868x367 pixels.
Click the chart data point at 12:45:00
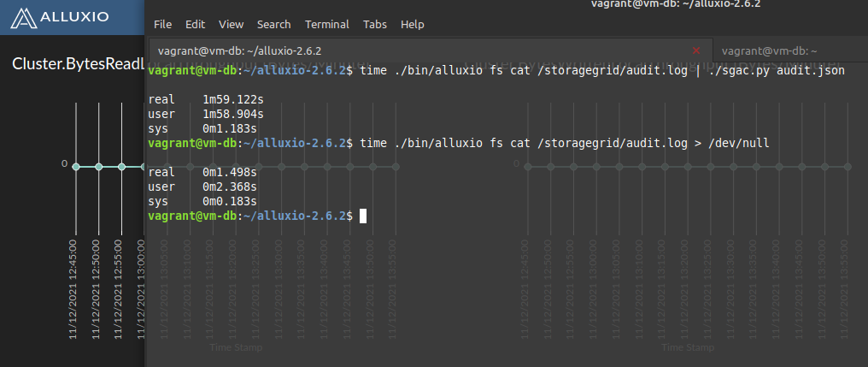76,167
